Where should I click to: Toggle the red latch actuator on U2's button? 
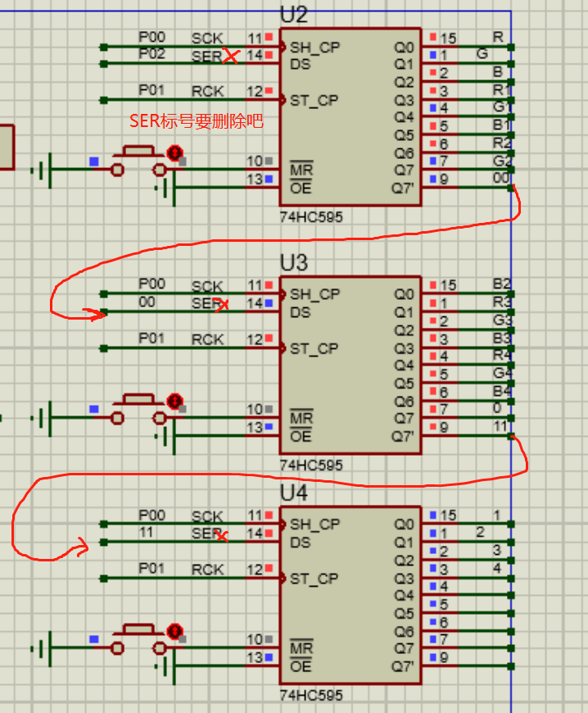pyautogui.click(x=175, y=152)
